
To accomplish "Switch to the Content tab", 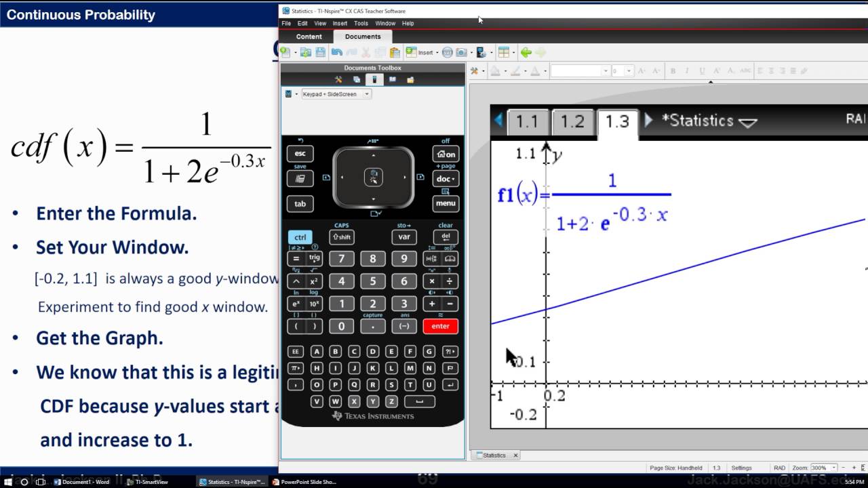I will coord(309,37).
